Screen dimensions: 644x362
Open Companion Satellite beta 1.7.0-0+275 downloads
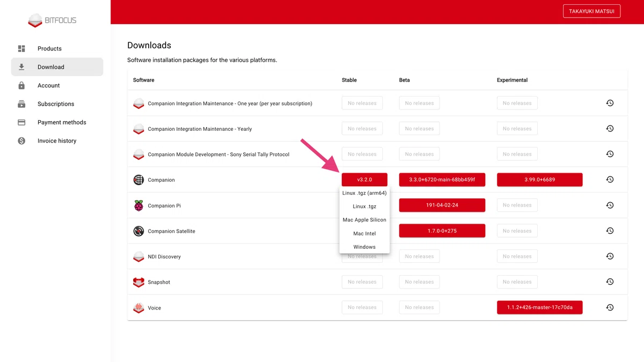[442, 231]
